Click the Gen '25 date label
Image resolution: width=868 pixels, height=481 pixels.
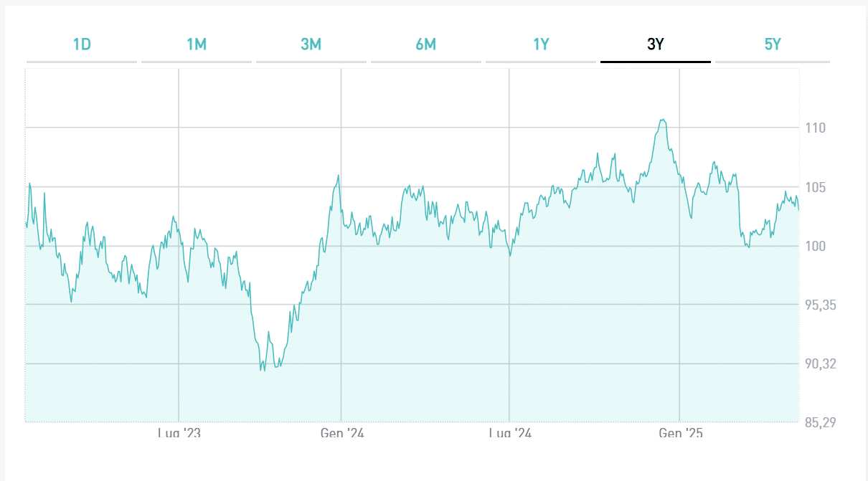pos(681,432)
